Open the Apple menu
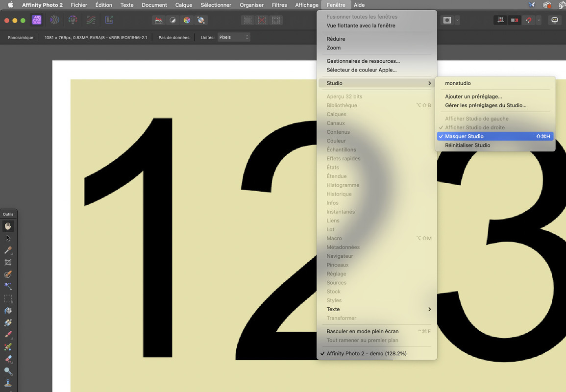This screenshot has height=392, width=566. [x=10, y=5]
